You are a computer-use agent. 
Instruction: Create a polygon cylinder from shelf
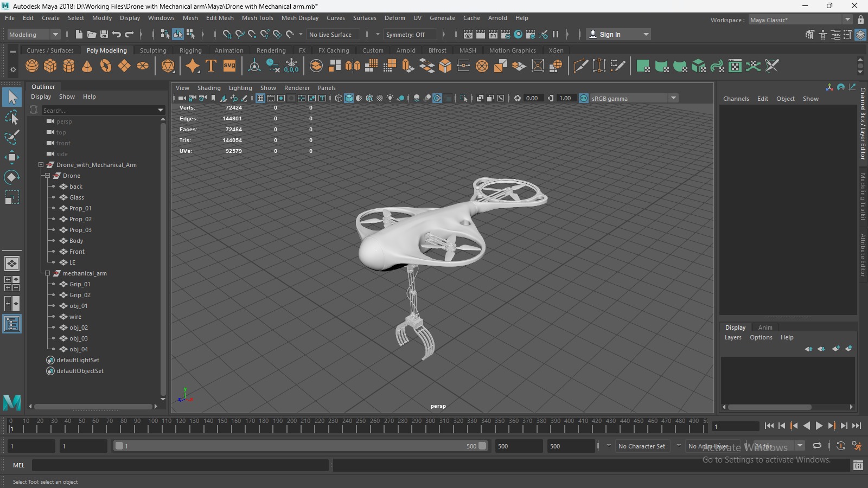[69, 66]
